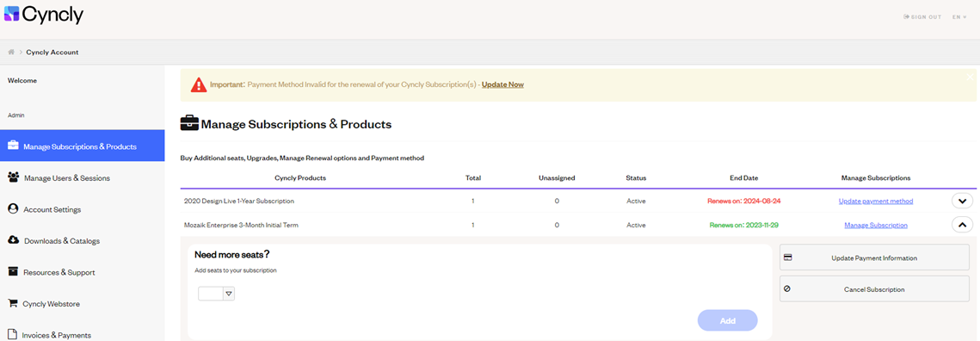Click the Manage Subscription link
Screen dimensions: 980x341
(x=876, y=225)
